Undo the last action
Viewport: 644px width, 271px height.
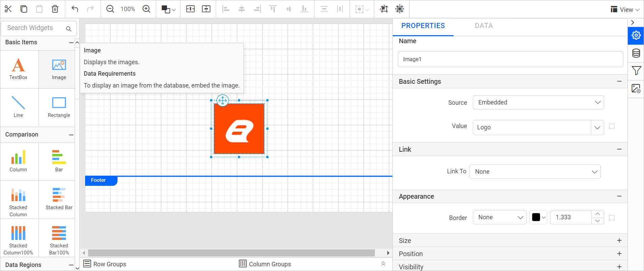pyautogui.click(x=75, y=9)
